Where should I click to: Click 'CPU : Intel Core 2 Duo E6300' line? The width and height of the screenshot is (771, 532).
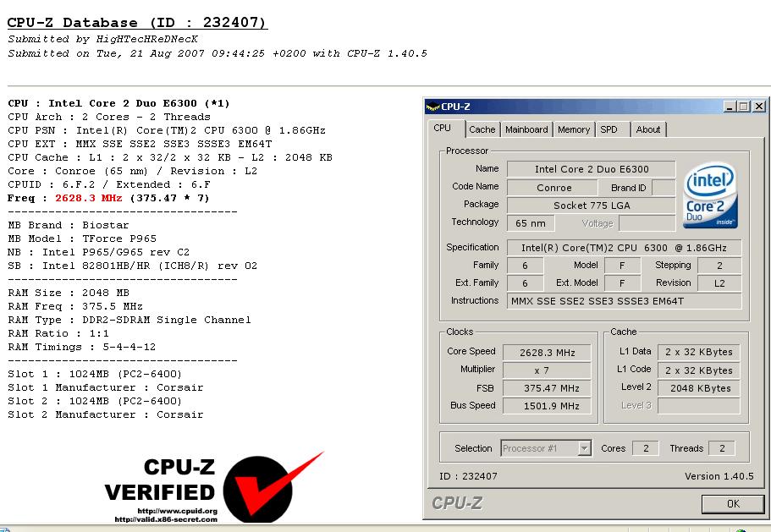click(x=119, y=103)
